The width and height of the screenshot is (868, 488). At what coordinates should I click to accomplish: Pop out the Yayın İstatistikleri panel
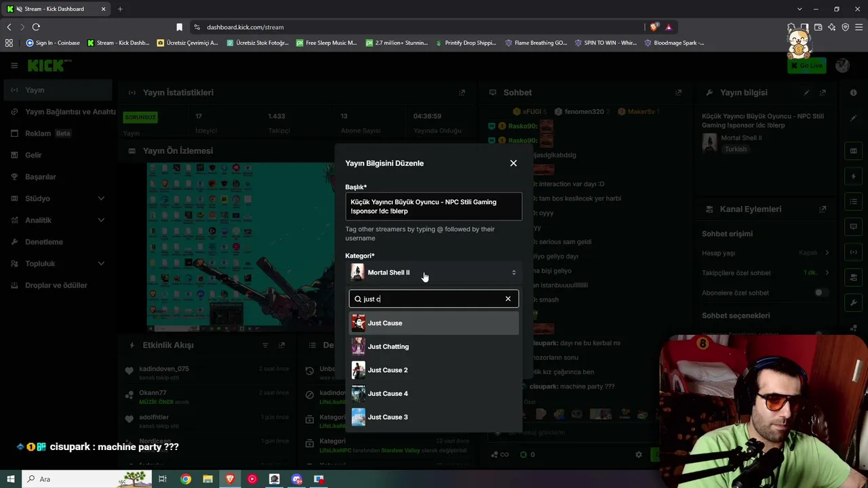pyautogui.click(x=462, y=93)
